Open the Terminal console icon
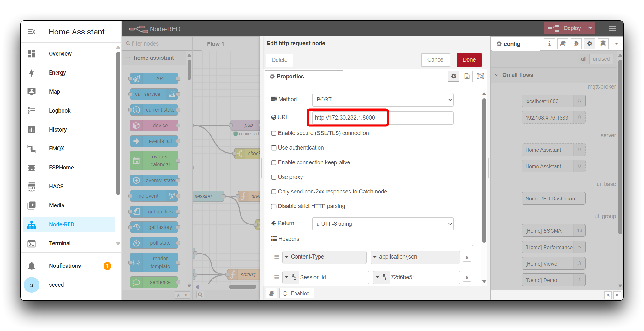 [x=32, y=243]
